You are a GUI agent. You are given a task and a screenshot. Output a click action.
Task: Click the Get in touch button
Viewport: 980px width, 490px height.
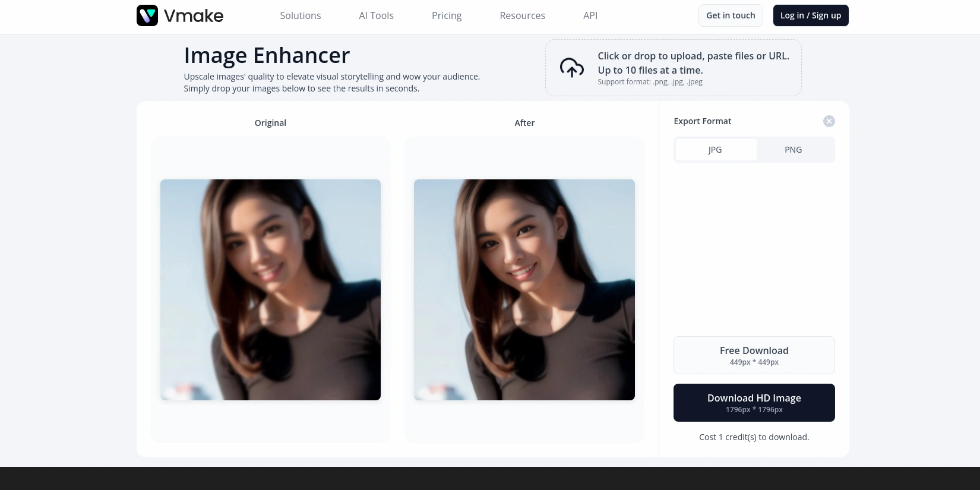pos(730,15)
